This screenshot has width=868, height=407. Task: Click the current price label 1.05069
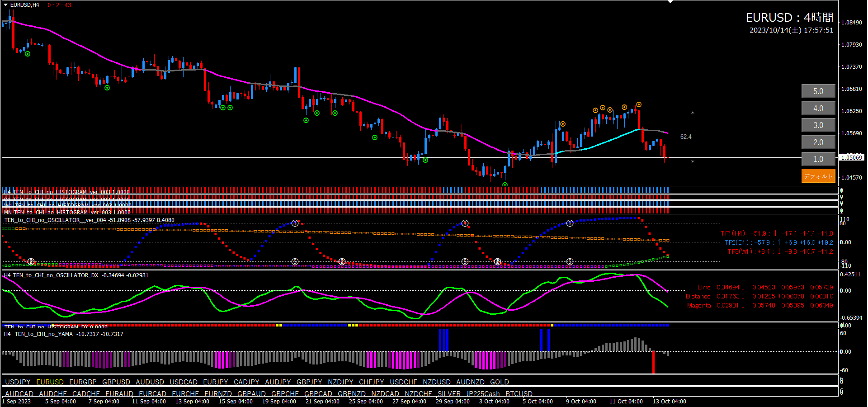coord(852,157)
